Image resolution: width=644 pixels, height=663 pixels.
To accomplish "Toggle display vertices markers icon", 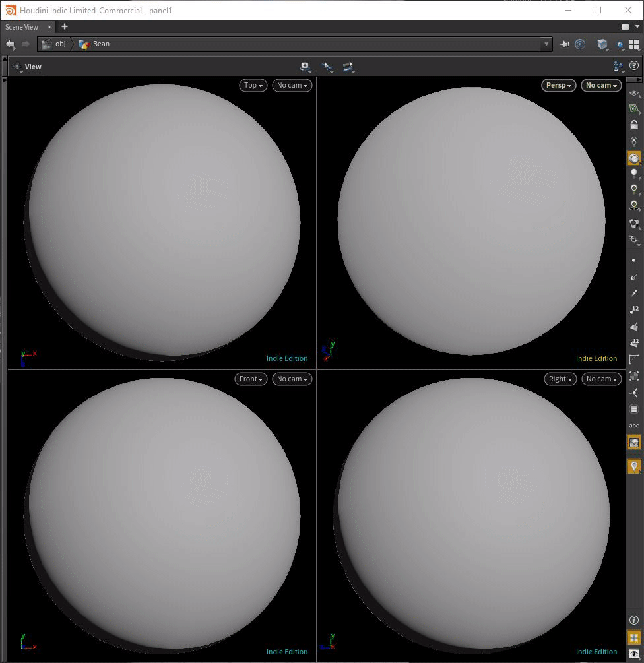I will [x=634, y=376].
